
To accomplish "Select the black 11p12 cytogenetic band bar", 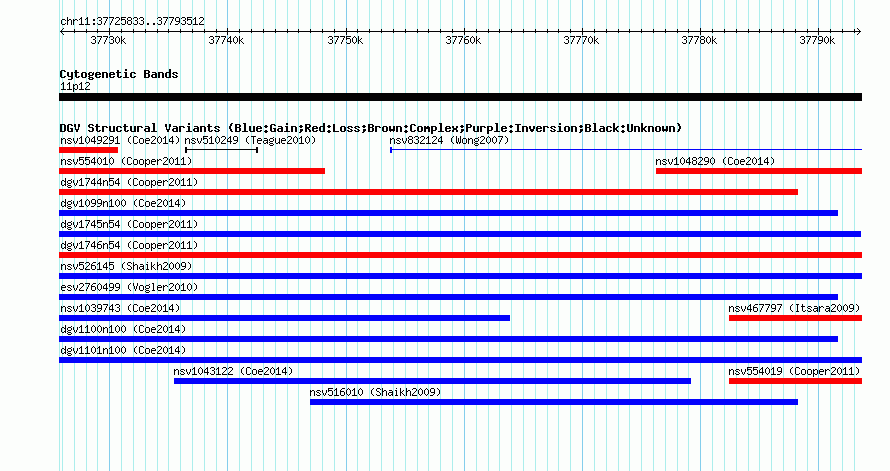I will click(x=460, y=97).
